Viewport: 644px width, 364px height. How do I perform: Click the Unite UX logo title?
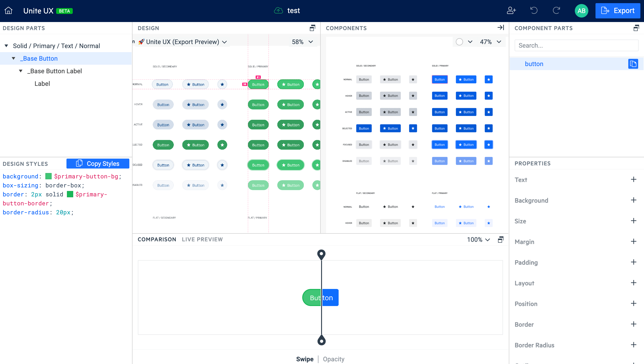click(38, 11)
